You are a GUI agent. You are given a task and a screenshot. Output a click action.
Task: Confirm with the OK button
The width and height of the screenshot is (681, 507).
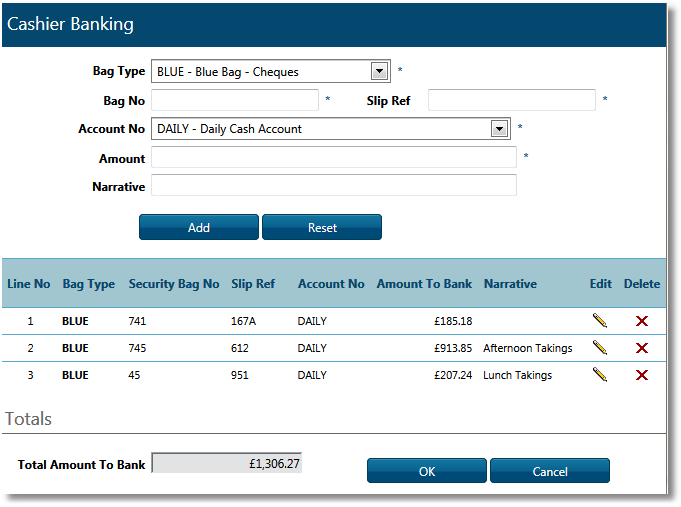point(427,471)
